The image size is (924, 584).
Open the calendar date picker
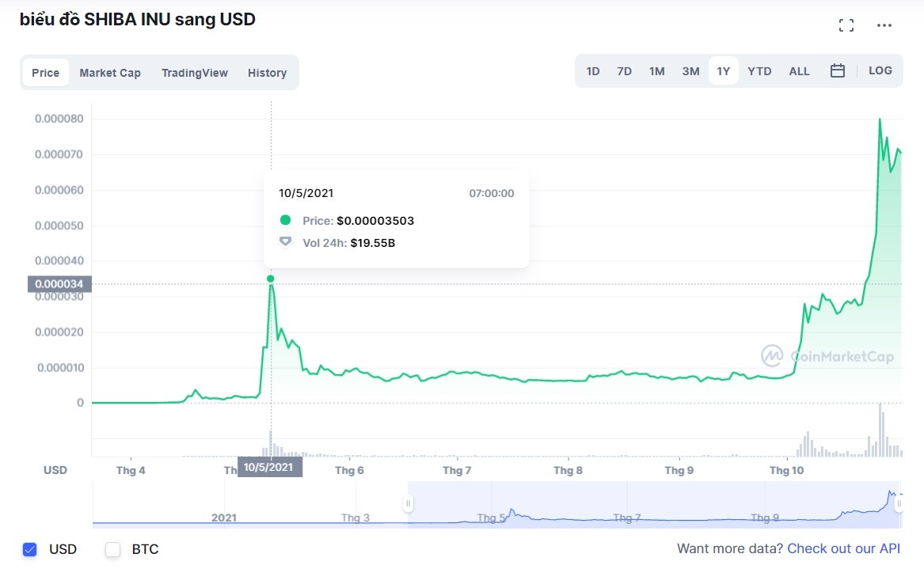click(x=837, y=70)
